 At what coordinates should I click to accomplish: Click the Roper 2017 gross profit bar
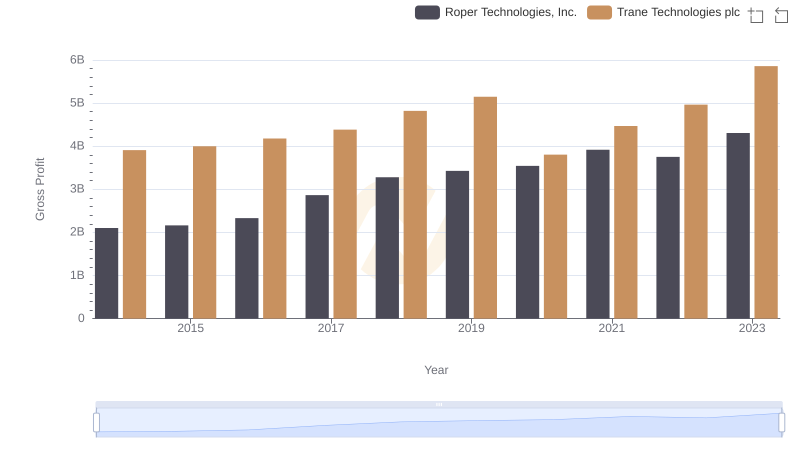click(317, 257)
